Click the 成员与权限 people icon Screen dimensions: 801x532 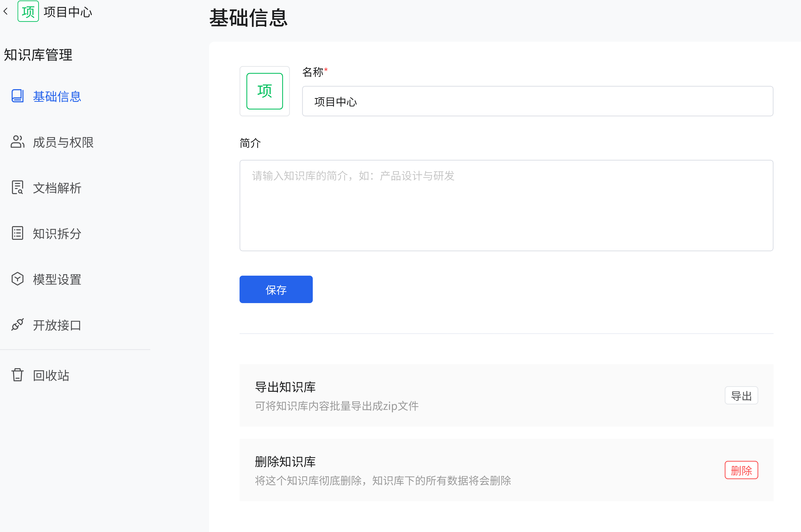(17, 142)
